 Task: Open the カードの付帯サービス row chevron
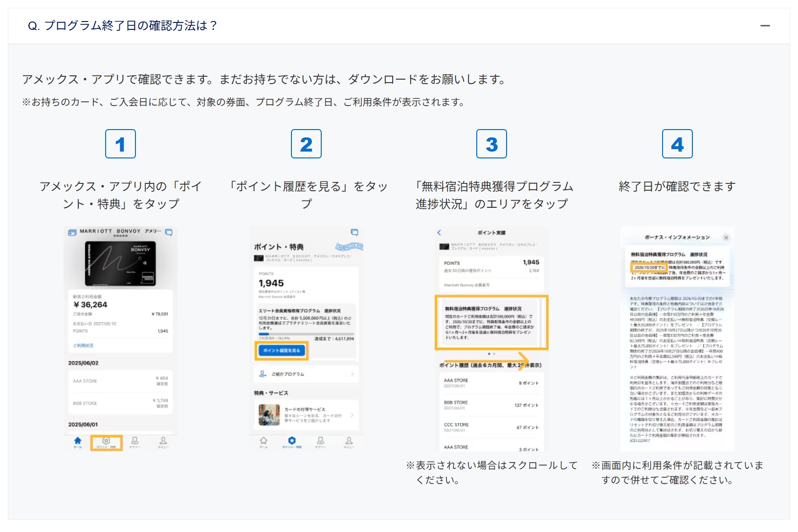pos(352,415)
